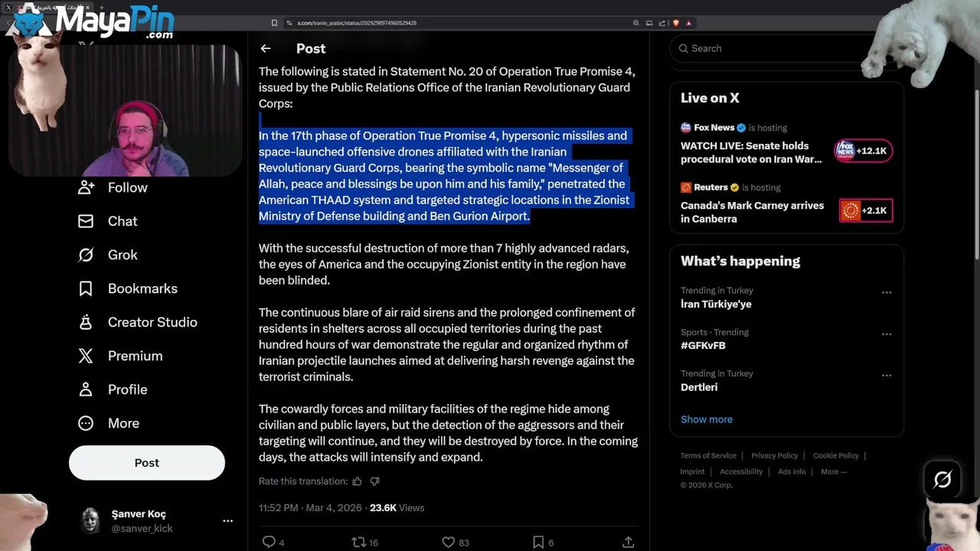
Task: Click the Premium X logo icon
Action: click(x=86, y=356)
